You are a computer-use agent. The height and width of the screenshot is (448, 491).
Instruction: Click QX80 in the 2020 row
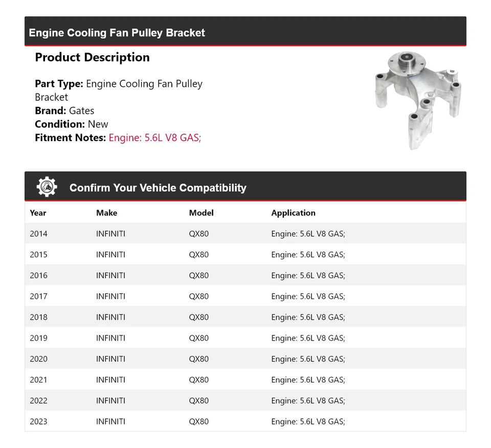point(199,359)
